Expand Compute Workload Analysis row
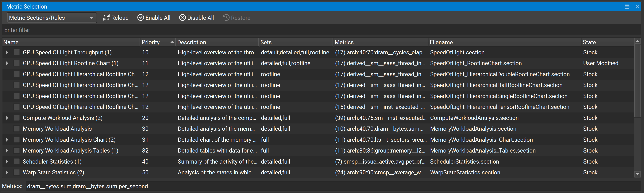The height and width of the screenshot is (193, 644). 7,118
